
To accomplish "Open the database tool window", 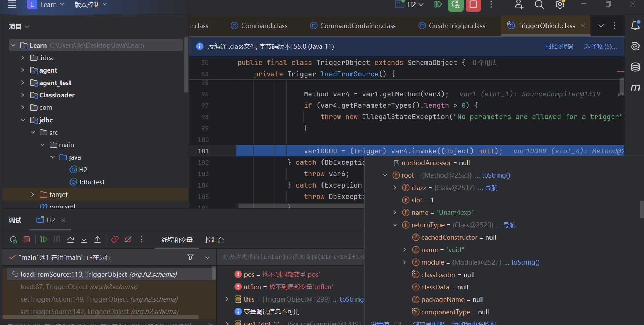I will click(635, 67).
